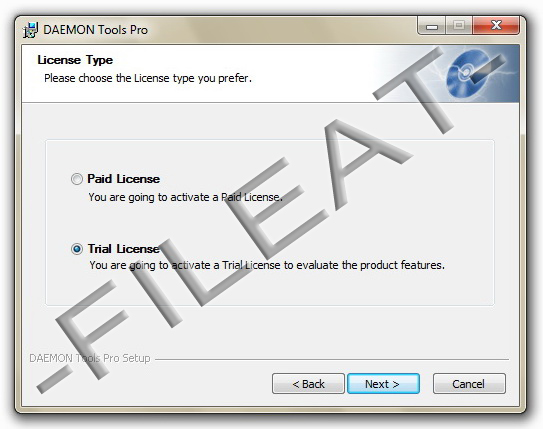Click the Next > button
This screenshot has width=543, height=429.
[x=383, y=384]
